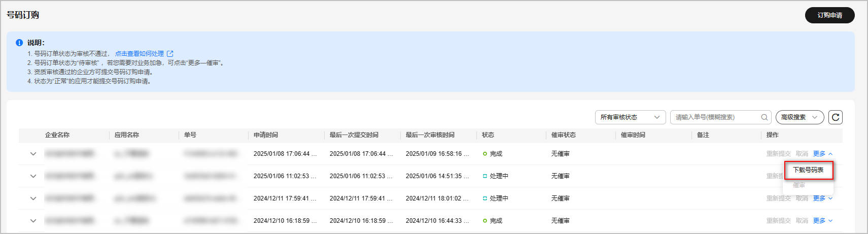Select 下载号码表 from the dropdown menu

pos(808,170)
